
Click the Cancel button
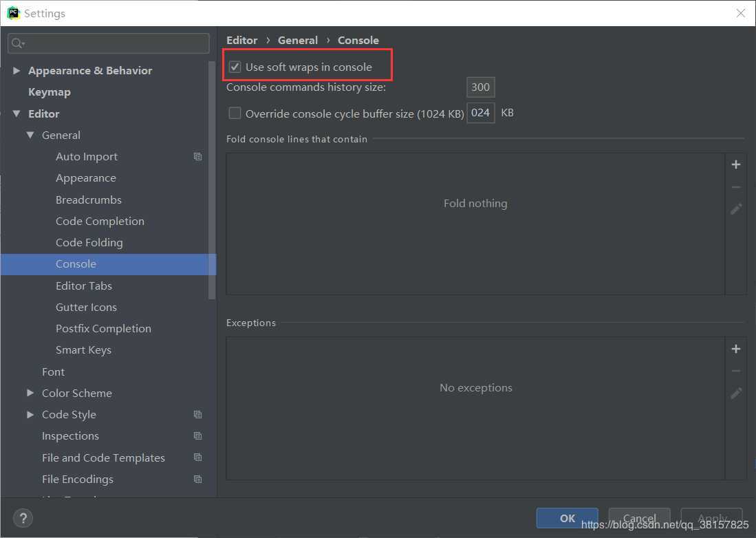[x=639, y=518]
